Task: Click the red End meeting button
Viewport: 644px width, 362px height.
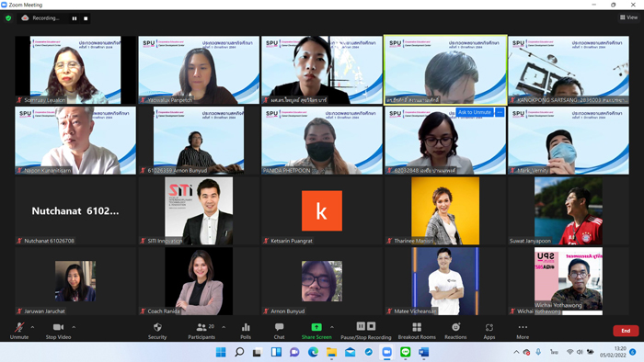Action: point(626,331)
